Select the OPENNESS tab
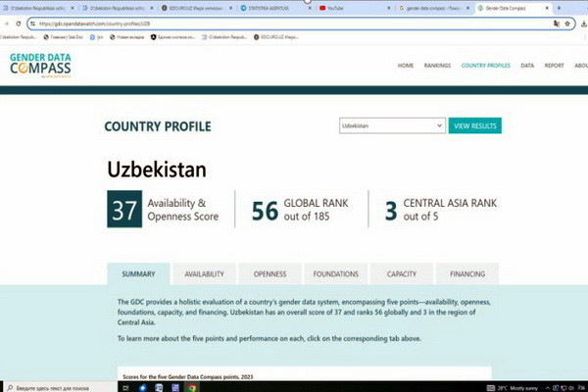The image size is (588, 392). point(270,273)
